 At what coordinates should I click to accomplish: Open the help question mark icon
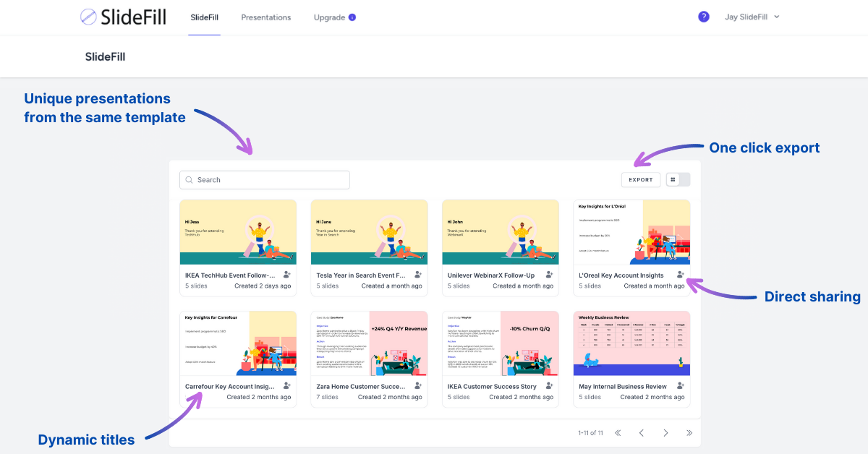[703, 17]
